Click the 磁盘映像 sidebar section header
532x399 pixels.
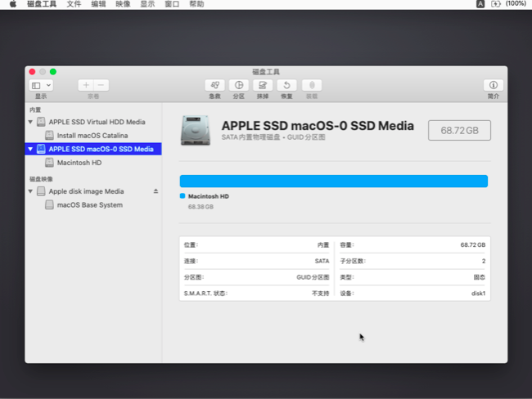point(41,179)
